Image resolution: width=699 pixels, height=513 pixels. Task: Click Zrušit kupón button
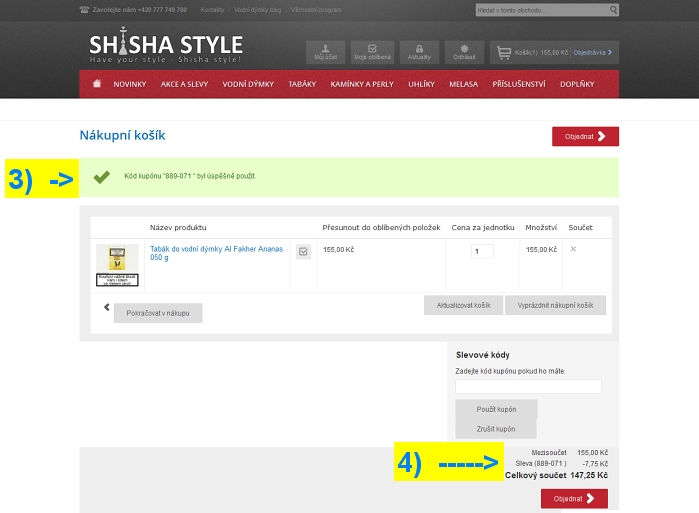tap(496, 429)
